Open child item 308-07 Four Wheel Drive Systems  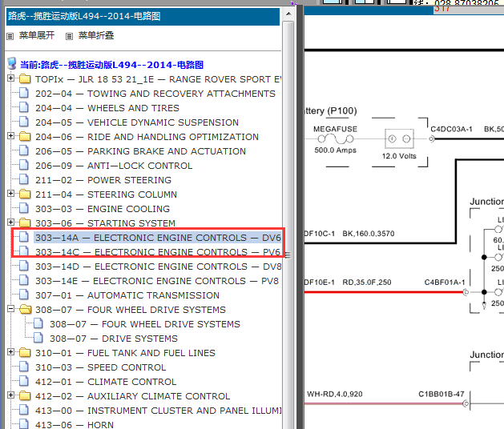145,324
